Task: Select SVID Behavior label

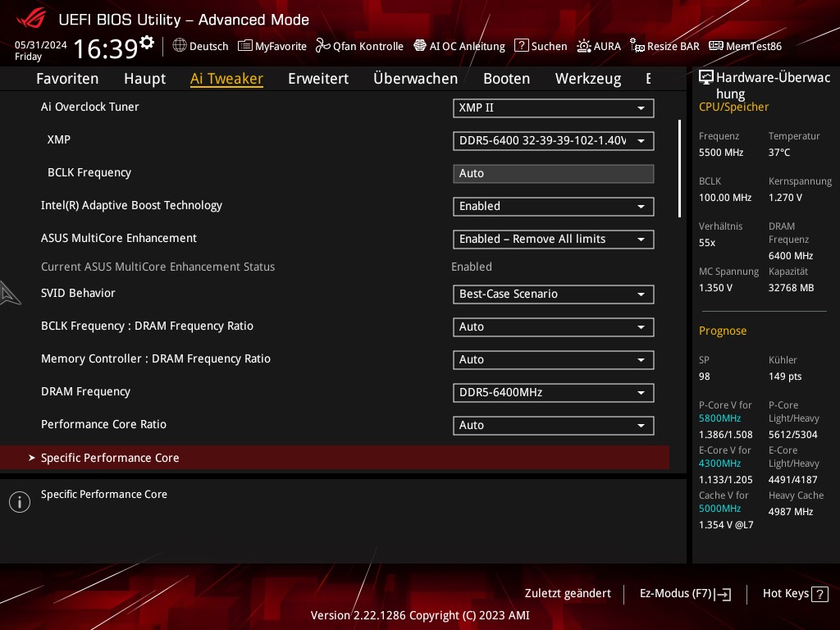Action: [78, 293]
